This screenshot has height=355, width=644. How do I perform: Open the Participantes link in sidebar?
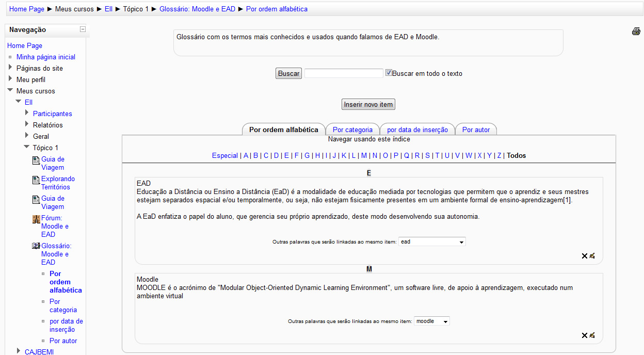53,114
